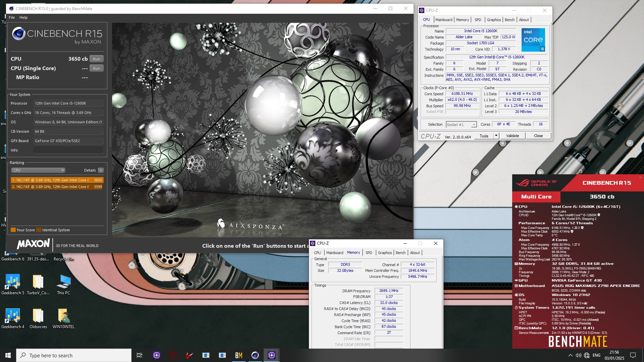Select ranking entry with score 3650
This screenshot has width=644, height=362.
(57, 180)
